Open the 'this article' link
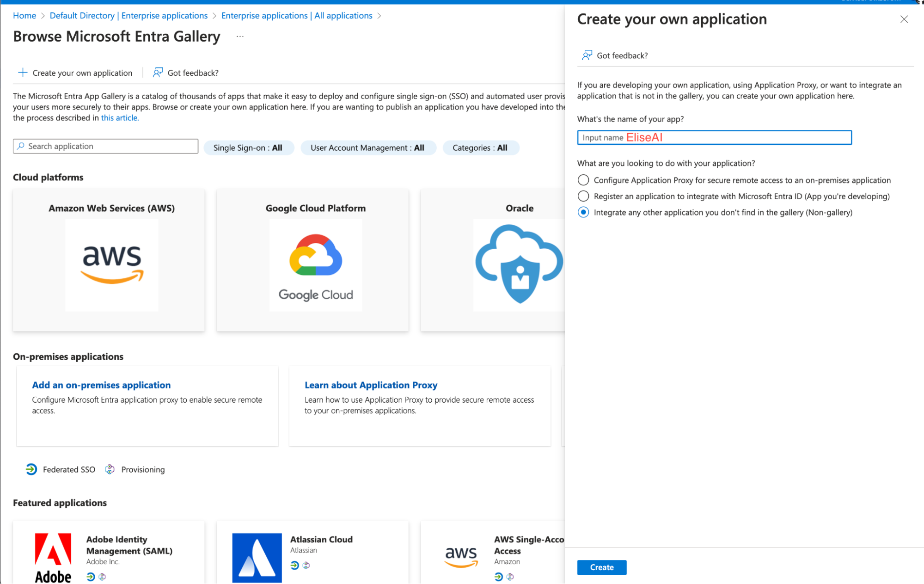This screenshot has width=924, height=584. point(120,118)
